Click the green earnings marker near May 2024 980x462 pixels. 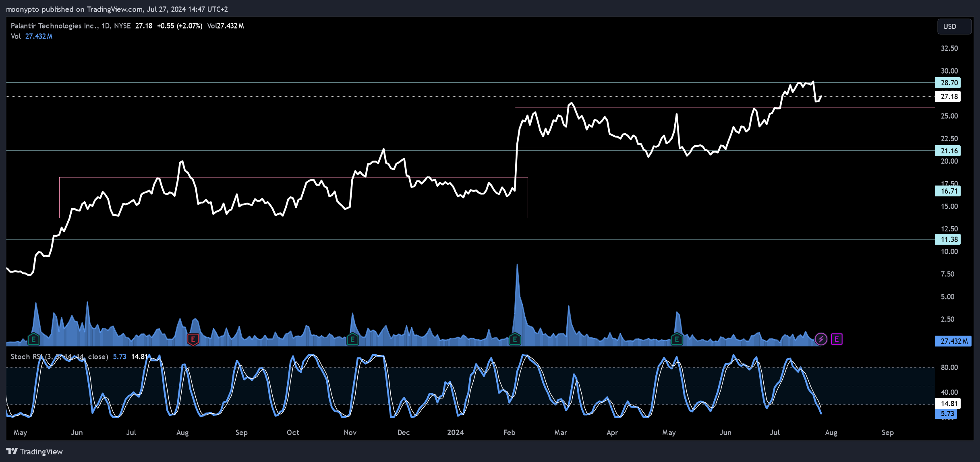[x=677, y=339]
